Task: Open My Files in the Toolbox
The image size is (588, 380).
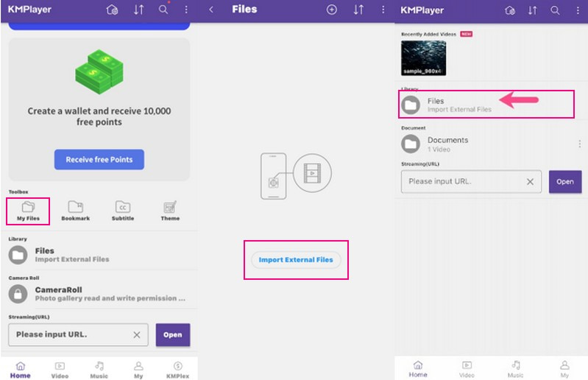Action: coord(28,211)
